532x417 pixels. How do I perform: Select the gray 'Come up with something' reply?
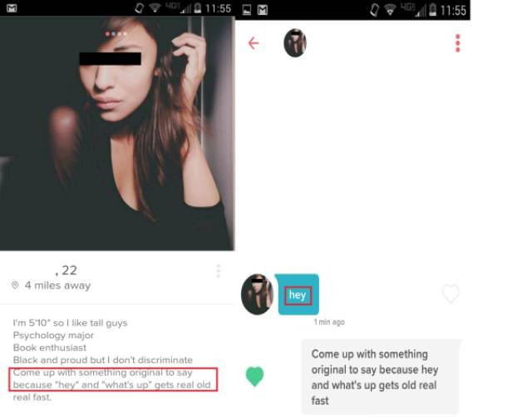381,377
